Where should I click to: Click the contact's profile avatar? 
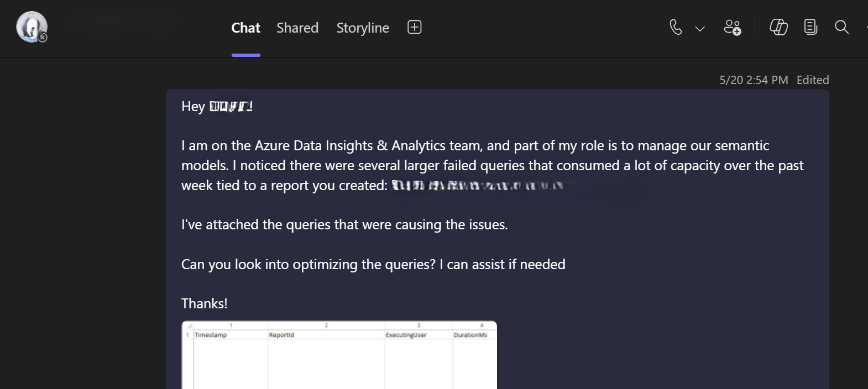pyautogui.click(x=31, y=26)
